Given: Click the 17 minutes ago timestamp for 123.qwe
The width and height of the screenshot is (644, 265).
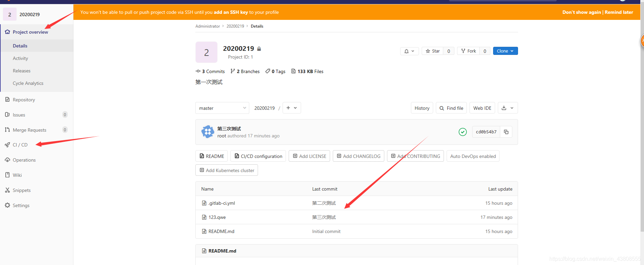Looking at the screenshot, I should tap(496, 217).
